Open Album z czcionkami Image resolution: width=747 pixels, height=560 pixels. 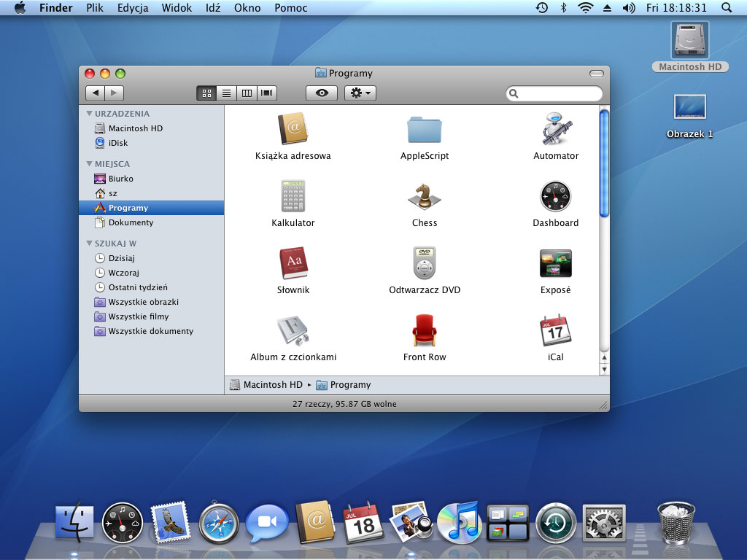[293, 330]
